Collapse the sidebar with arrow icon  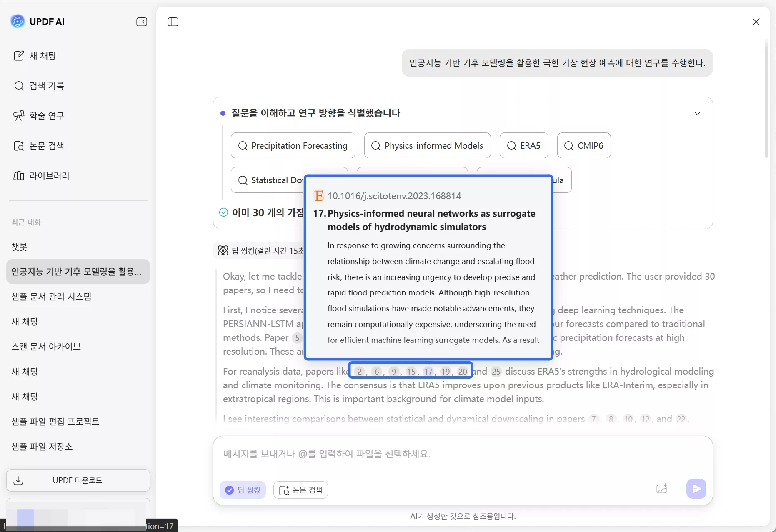coord(142,22)
